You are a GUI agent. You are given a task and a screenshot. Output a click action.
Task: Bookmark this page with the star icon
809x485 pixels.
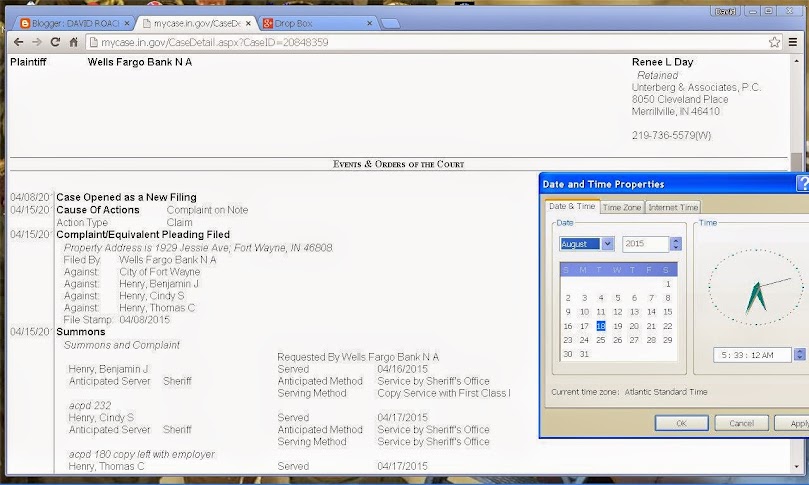click(x=774, y=42)
